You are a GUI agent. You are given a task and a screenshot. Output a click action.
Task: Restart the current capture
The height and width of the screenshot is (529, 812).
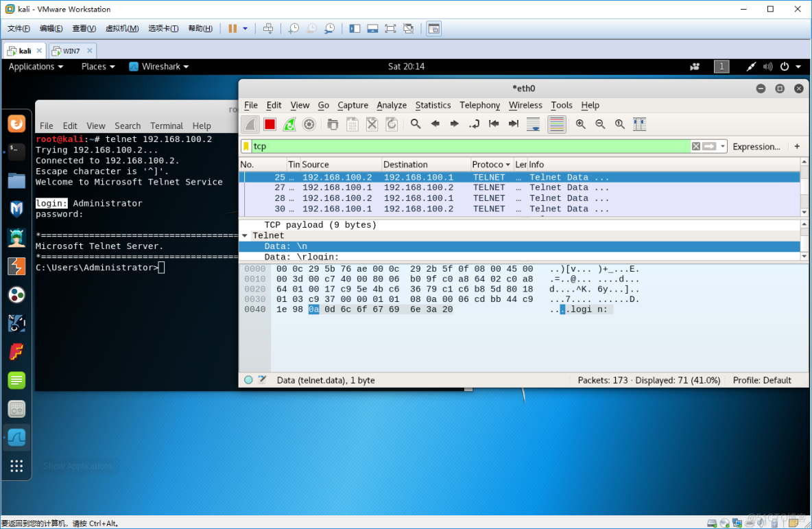click(x=289, y=124)
